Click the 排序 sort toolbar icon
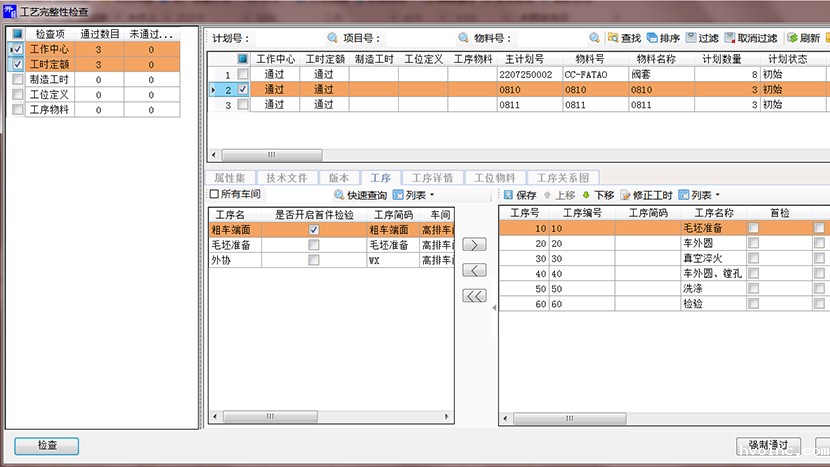830x467 pixels. (x=652, y=38)
